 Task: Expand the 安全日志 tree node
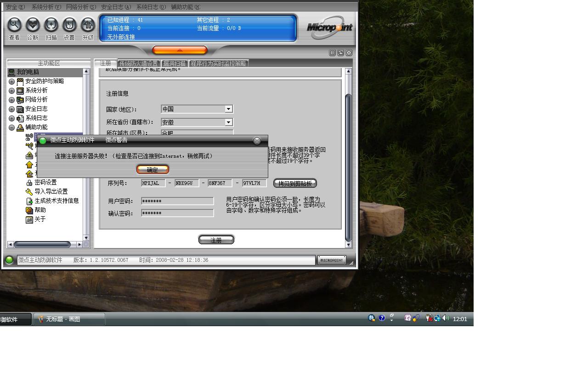pos(12,109)
